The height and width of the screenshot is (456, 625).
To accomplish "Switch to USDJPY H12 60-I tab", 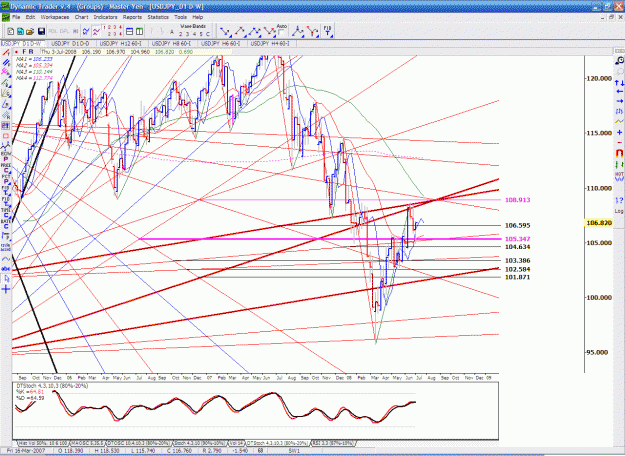I will point(123,43).
